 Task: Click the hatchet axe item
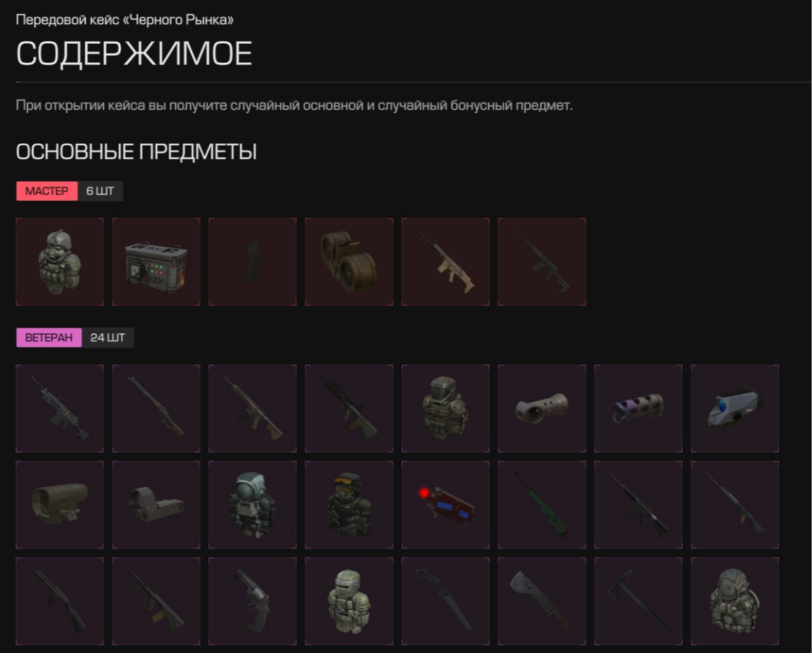point(542,601)
